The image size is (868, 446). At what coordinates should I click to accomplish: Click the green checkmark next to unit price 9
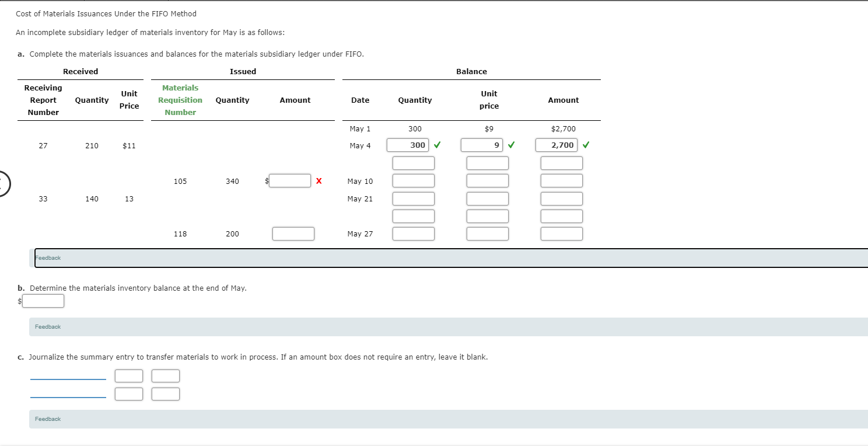click(x=512, y=145)
